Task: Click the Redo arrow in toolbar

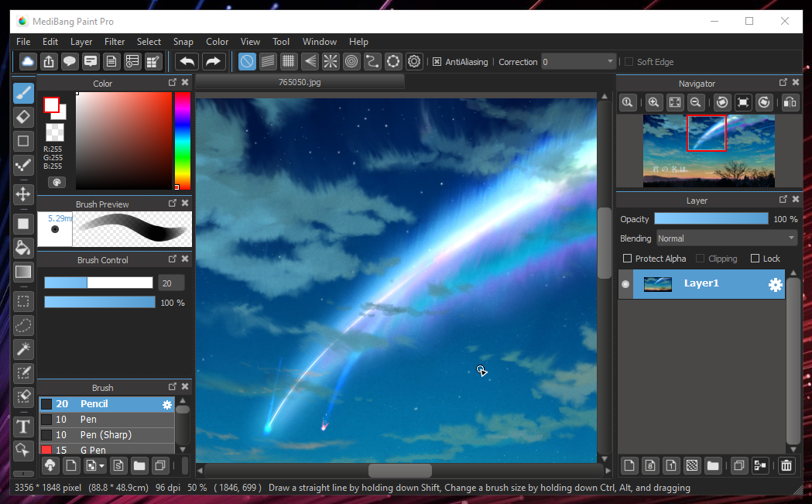Action: point(213,62)
